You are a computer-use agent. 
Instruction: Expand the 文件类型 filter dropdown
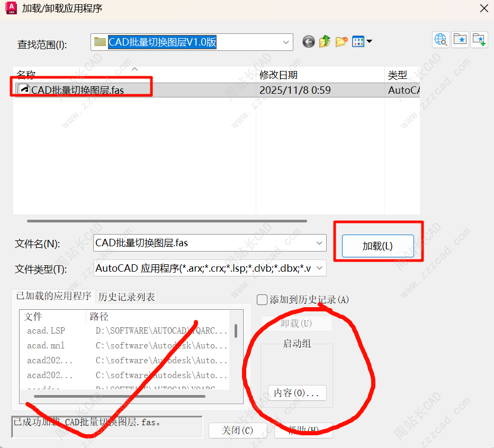[x=319, y=268]
